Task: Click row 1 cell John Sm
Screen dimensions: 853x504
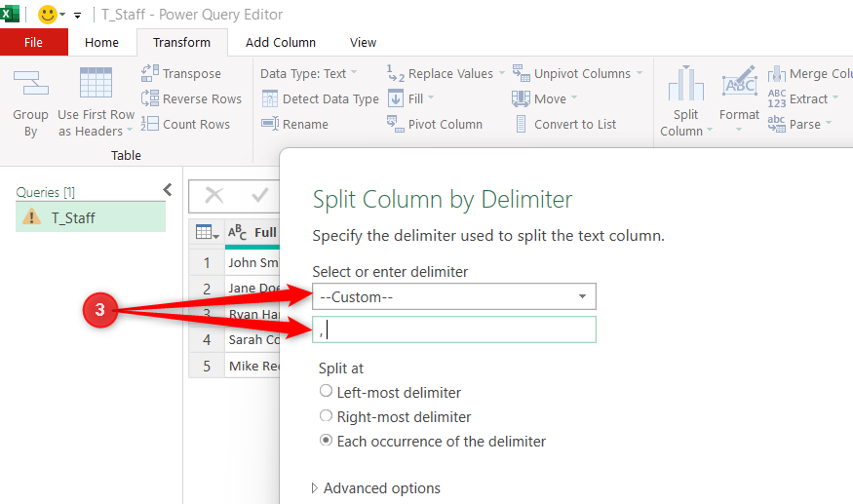Action: (x=252, y=263)
